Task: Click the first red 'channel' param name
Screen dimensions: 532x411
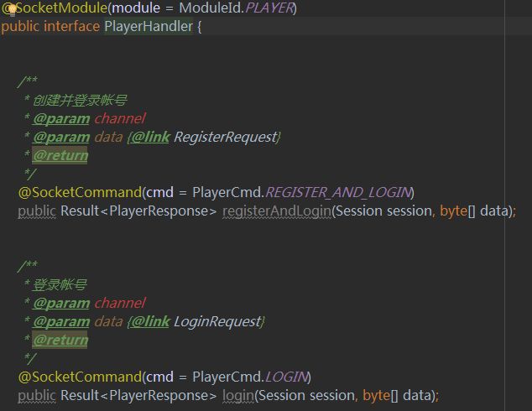Action: (x=120, y=119)
